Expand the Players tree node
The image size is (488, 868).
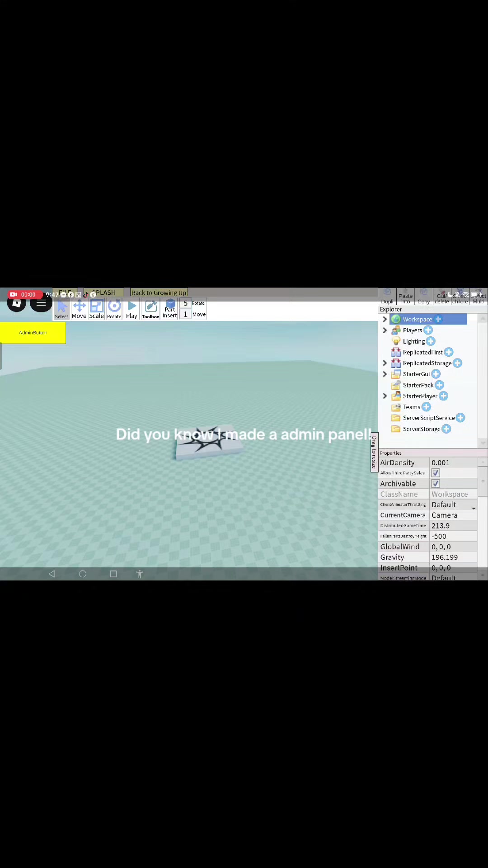[385, 330]
